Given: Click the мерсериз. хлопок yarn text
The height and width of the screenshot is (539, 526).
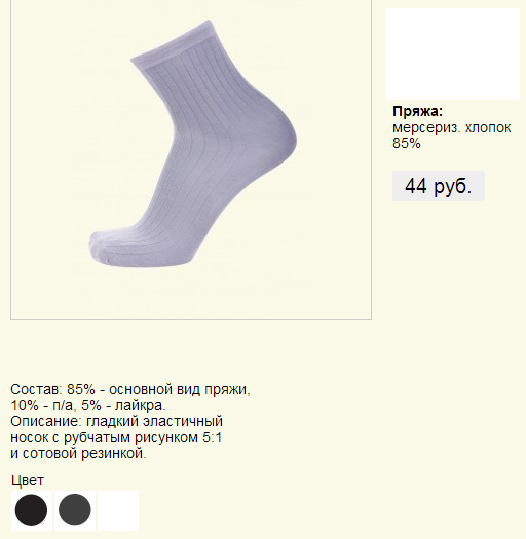Looking at the screenshot, I should coord(452,128).
